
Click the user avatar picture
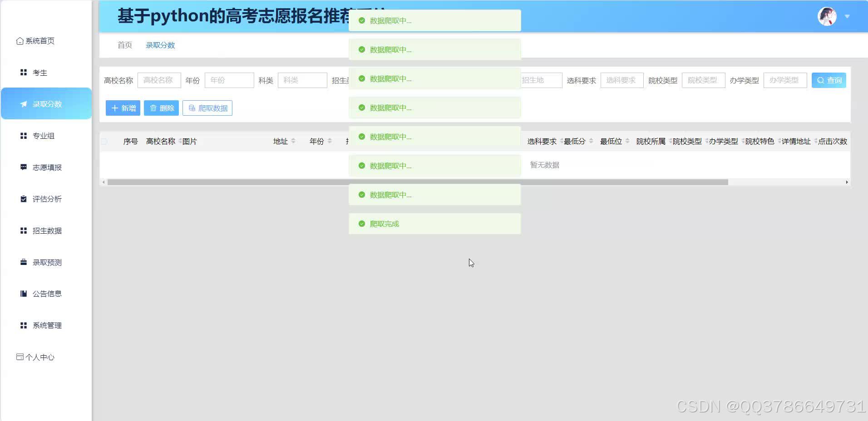[827, 16]
